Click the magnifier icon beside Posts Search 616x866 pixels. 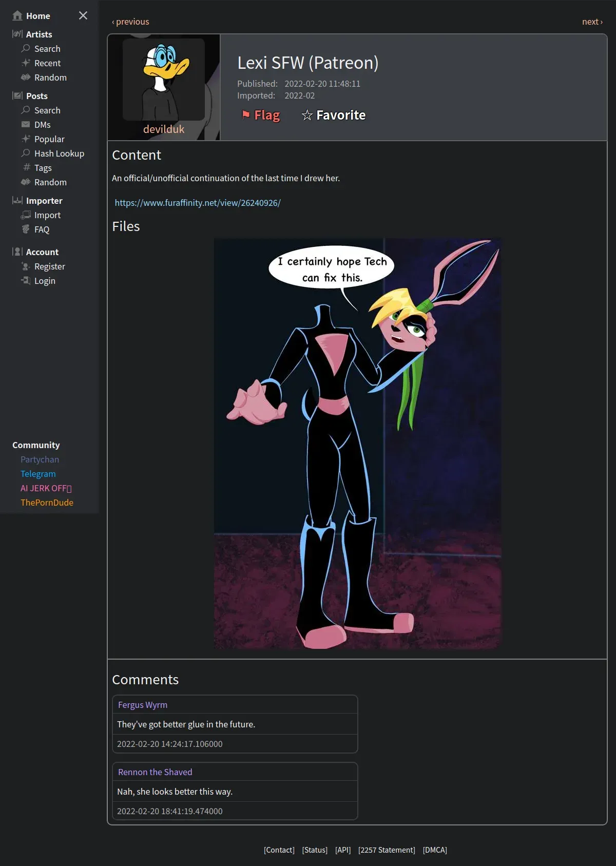(26, 110)
